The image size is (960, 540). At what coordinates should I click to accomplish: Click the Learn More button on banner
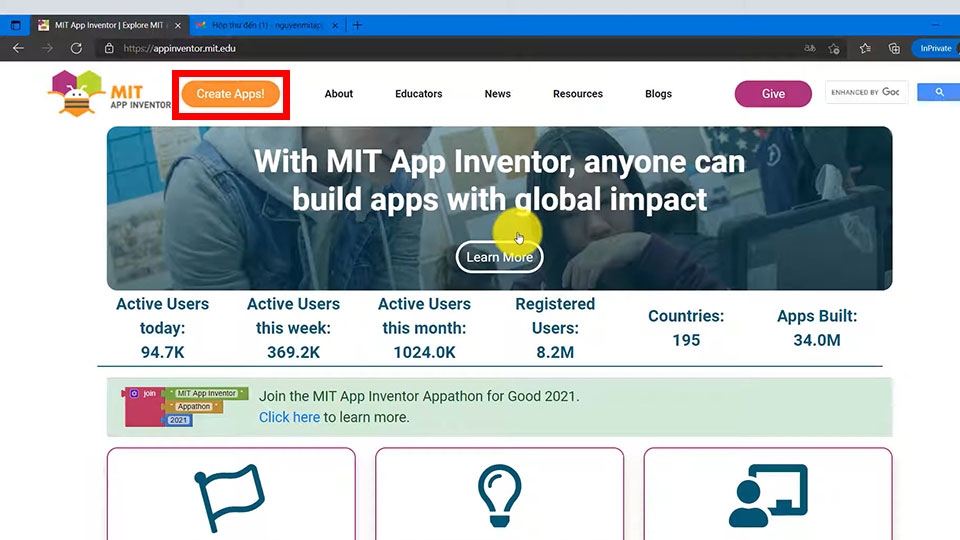[500, 257]
